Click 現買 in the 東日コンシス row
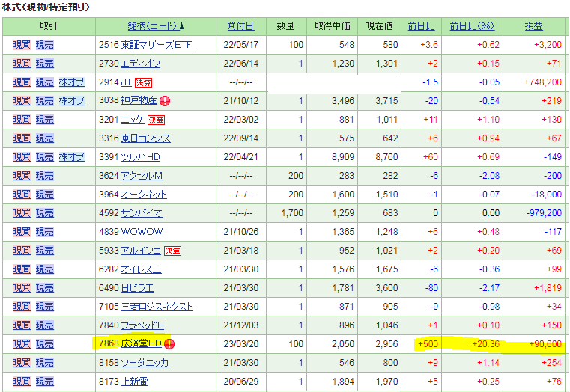 pyautogui.click(x=22, y=138)
